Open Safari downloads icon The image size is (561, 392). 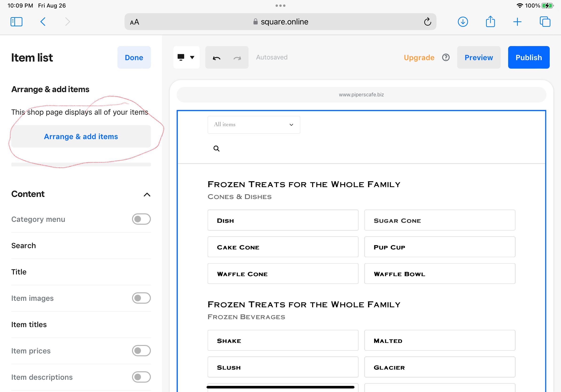[x=463, y=22]
